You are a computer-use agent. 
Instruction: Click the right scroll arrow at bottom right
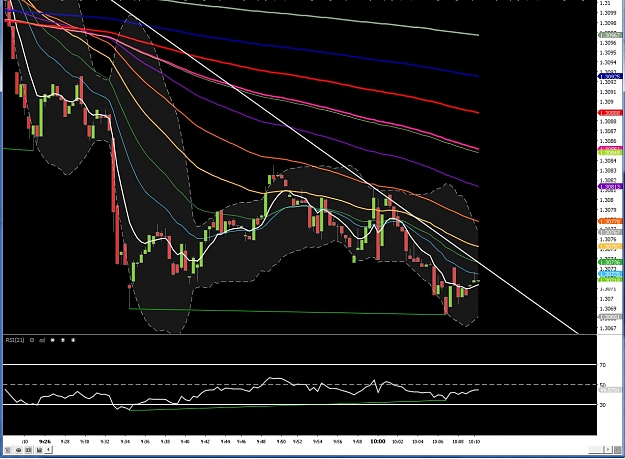tap(608, 449)
